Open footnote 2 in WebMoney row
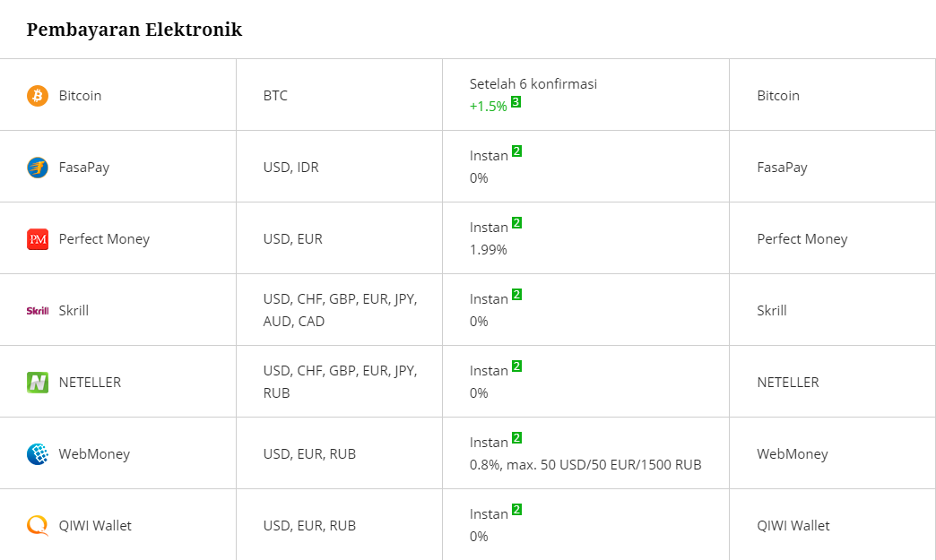This screenshot has height=560, width=936. pyautogui.click(x=516, y=438)
